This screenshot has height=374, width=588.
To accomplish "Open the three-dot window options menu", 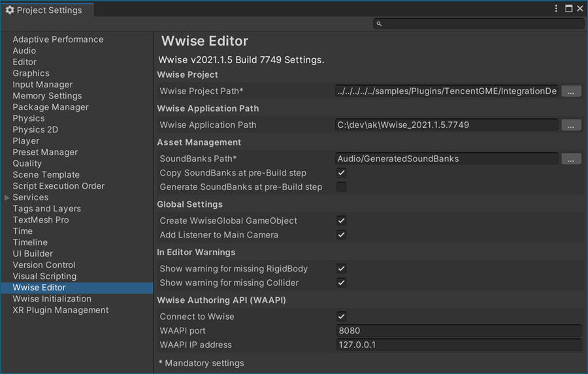I will [557, 9].
